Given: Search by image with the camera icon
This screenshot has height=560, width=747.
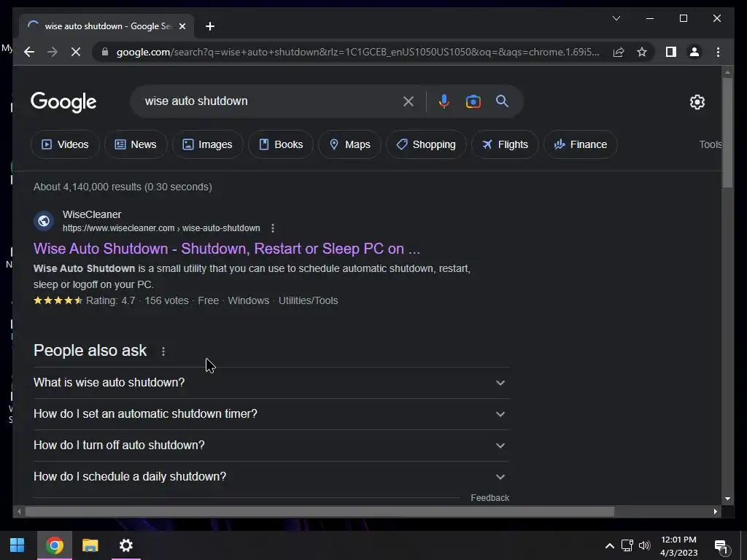Looking at the screenshot, I should [473, 101].
